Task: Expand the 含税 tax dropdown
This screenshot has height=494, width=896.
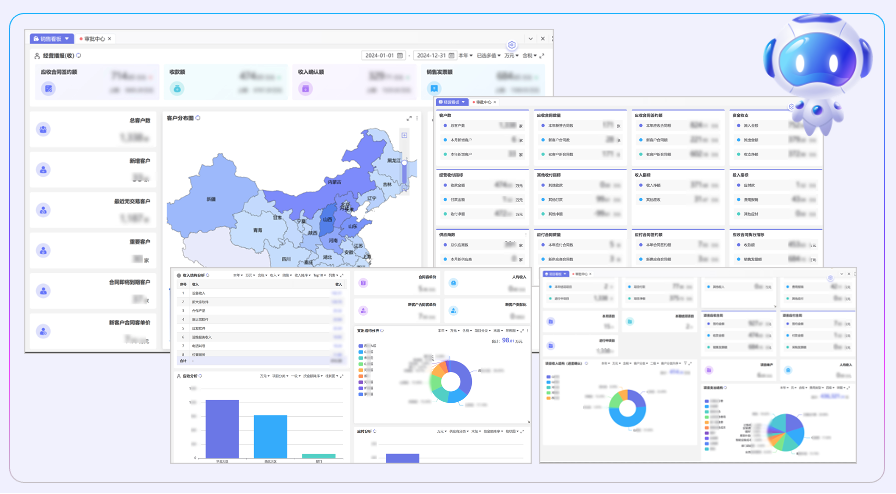Action: click(x=530, y=55)
